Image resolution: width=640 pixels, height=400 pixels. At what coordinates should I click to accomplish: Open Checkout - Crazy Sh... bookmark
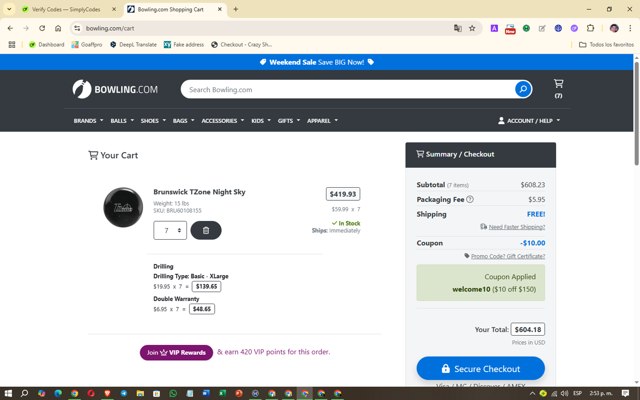(x=241, y=44)
